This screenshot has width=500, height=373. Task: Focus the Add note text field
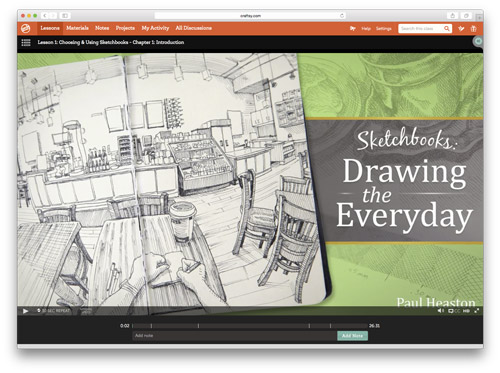click(x=235, y=336)
